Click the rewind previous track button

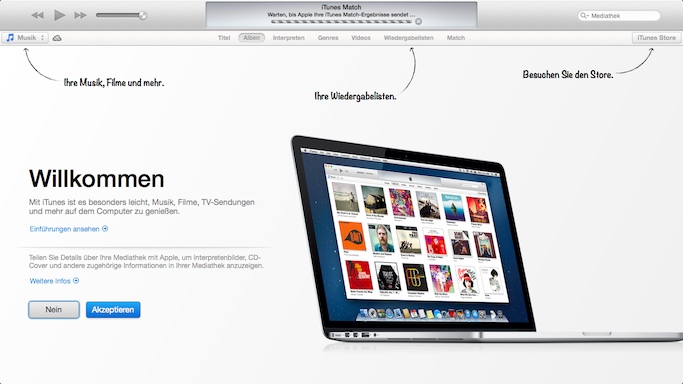[x=38, y=15]
